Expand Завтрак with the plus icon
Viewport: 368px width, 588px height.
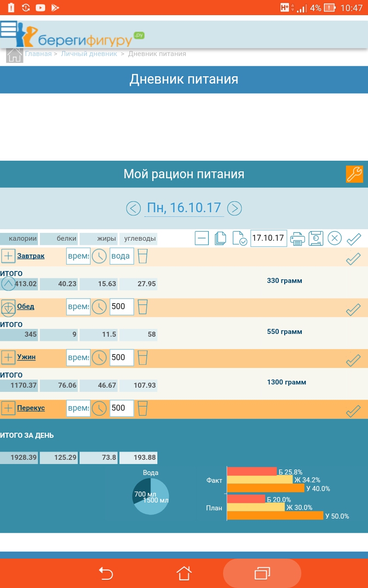click(8, 256)
